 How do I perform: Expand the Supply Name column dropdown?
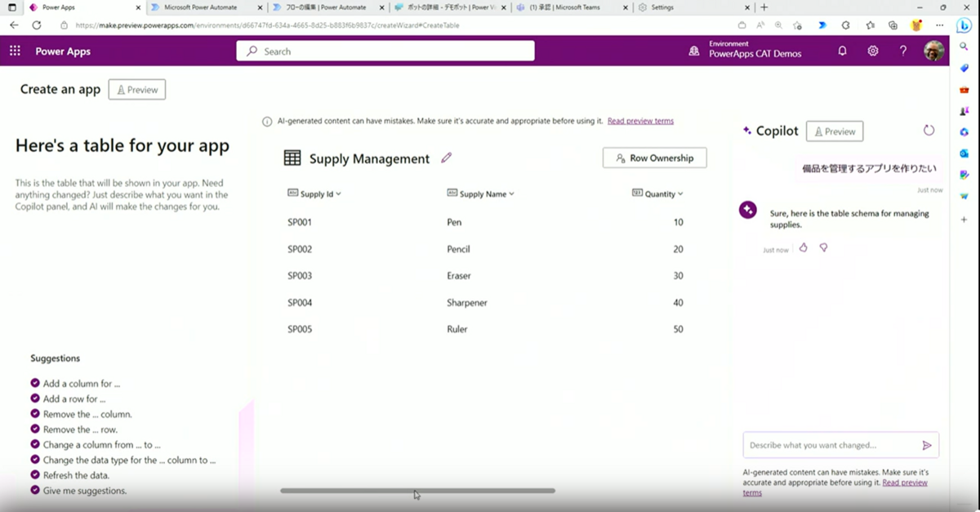click(x=512, y=194)
